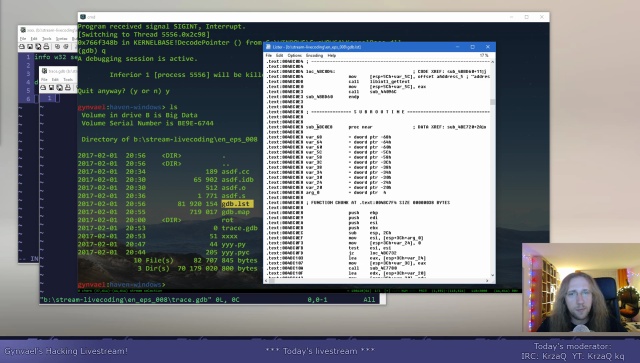Click Save icon in rear gVim toolbar
The height and width of the screenshot is (363, 640).
point(30,47)
